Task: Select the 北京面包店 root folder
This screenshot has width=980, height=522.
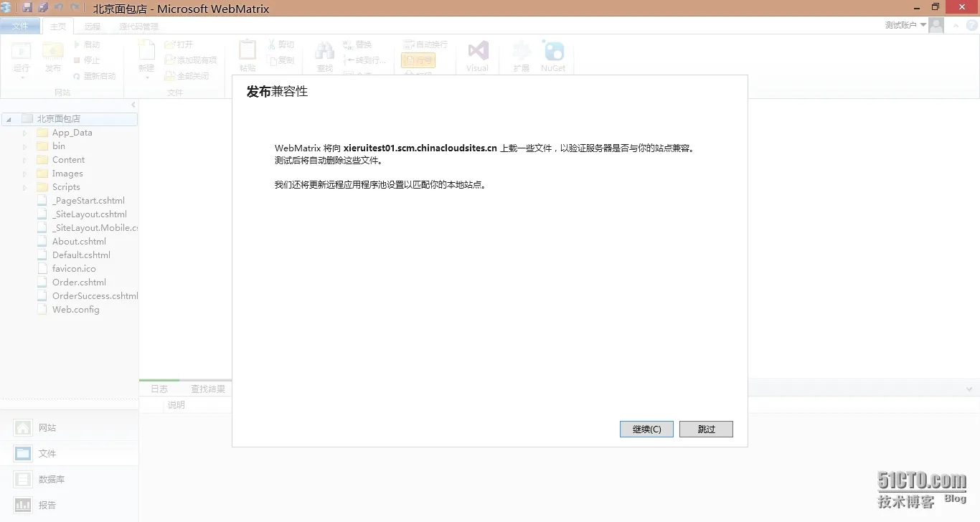Action: 58,119
